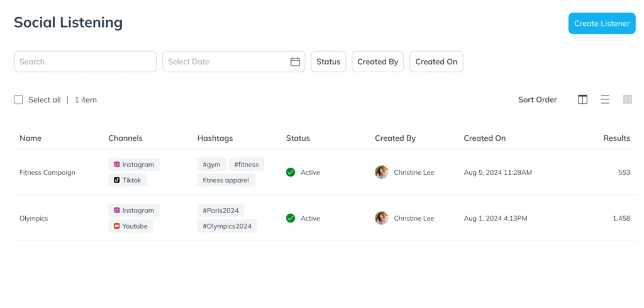Expand the Created On filter
644x308 pixels.
[x=436, y=62]
